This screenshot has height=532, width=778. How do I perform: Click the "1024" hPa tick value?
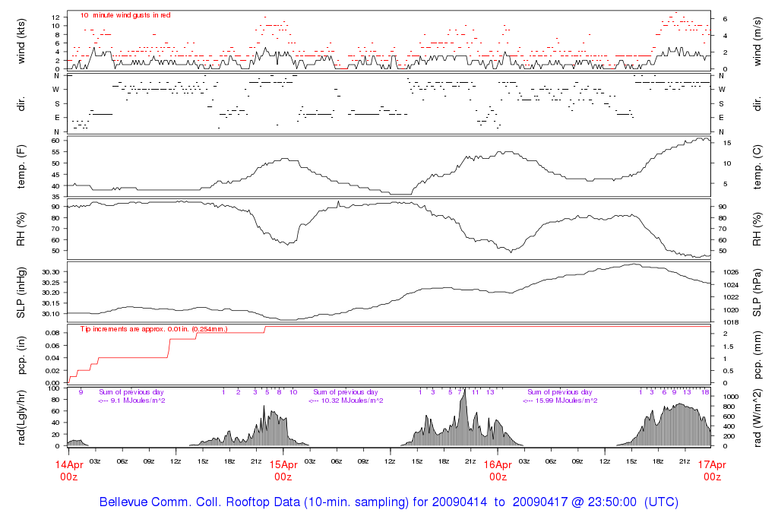coord(731,285)
